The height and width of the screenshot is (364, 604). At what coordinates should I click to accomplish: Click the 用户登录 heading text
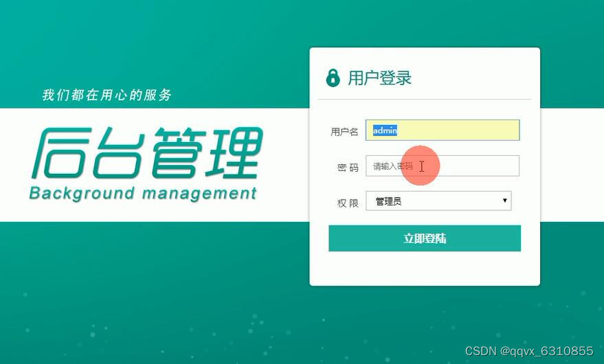pyautogui.click(x=379, y=78)
